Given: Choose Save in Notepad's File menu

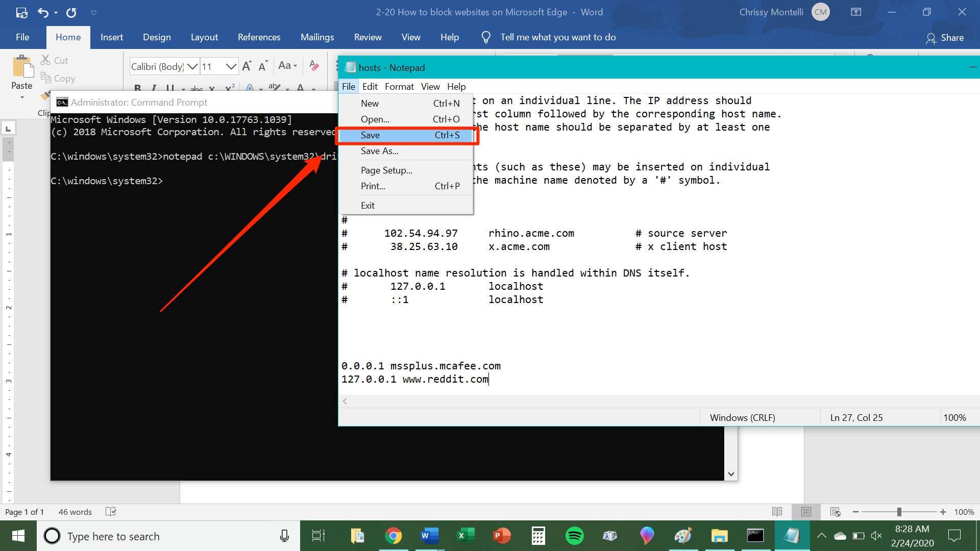Looking at the screenshot, I should click(407, 135).
